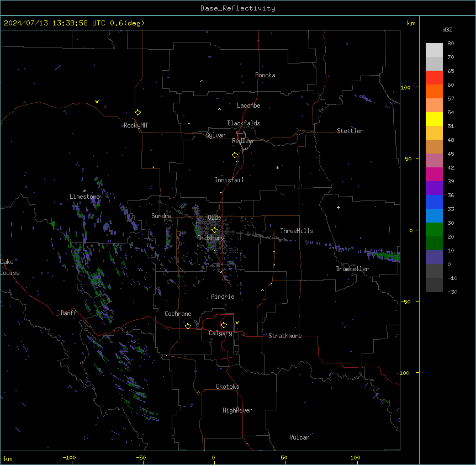Click the dBZ legend heading
Image resolution: width=476 pixels, height=465 pixels.
point(447,29)
